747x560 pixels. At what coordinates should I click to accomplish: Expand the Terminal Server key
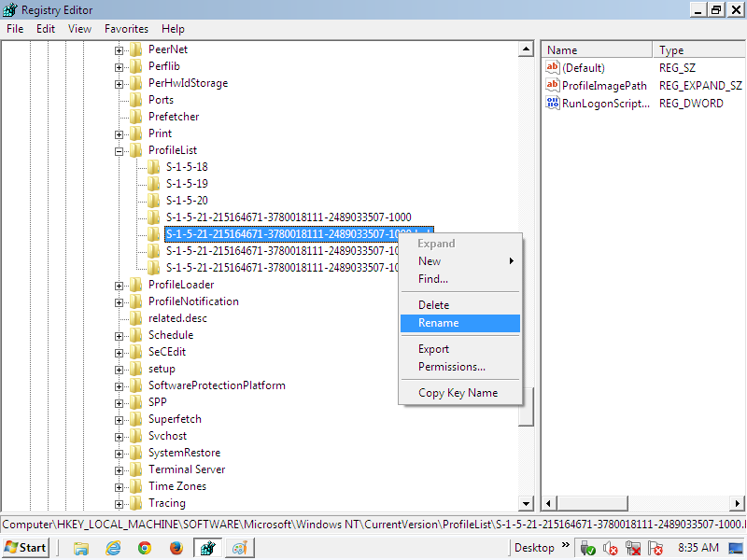pyautogui.click(x=120, y=469)
